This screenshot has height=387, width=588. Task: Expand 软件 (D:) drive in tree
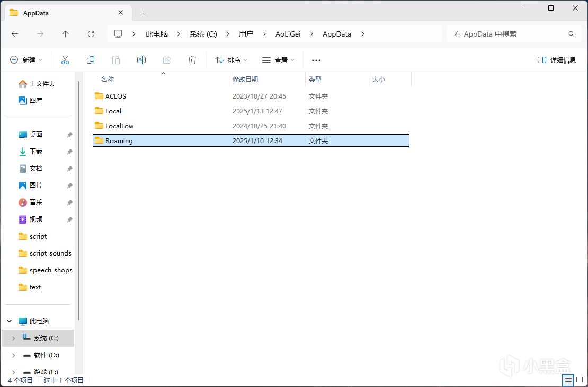point(13,355)
